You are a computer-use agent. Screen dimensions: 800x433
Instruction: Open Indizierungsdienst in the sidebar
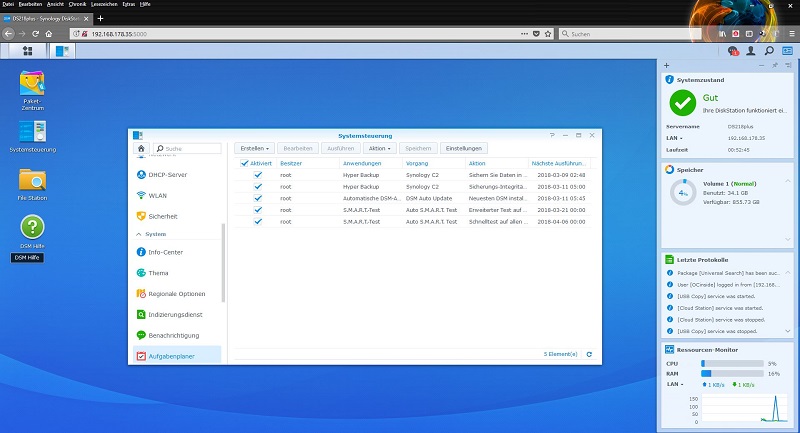pyautogui.click(x=177, y=315)
